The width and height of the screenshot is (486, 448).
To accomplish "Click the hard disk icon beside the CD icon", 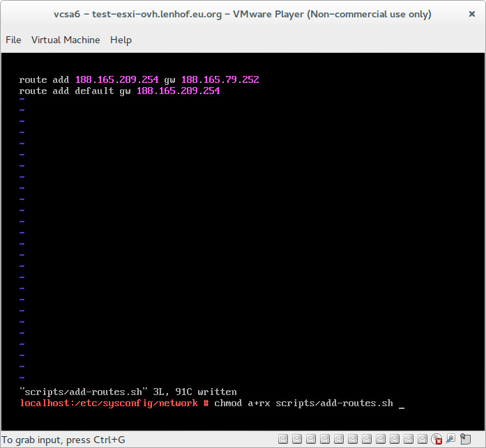I will coord(423,439).
